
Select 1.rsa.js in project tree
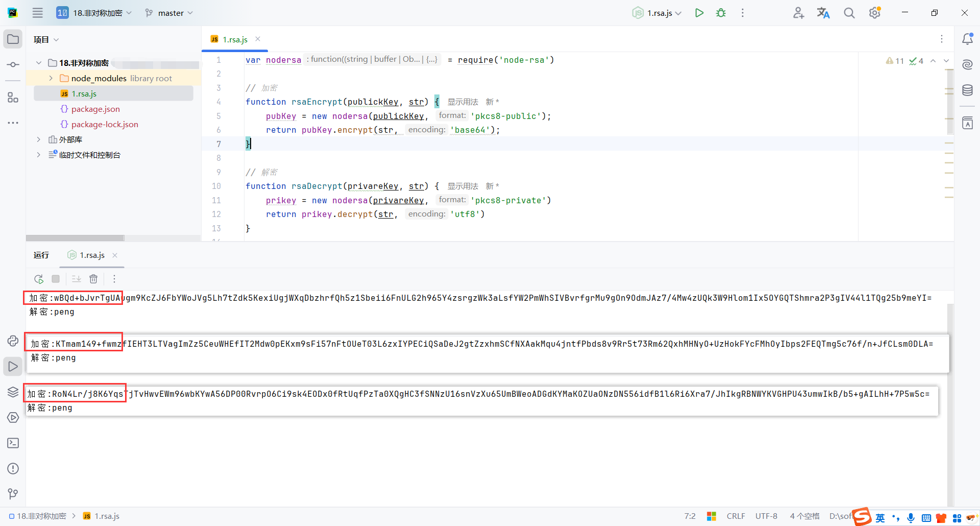113,93
